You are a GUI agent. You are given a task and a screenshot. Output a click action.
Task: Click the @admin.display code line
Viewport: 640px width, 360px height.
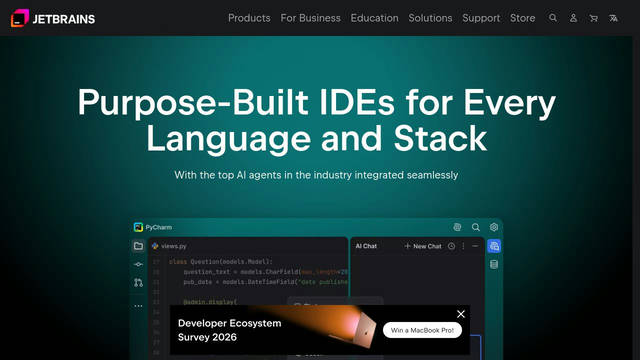[210, 302]
